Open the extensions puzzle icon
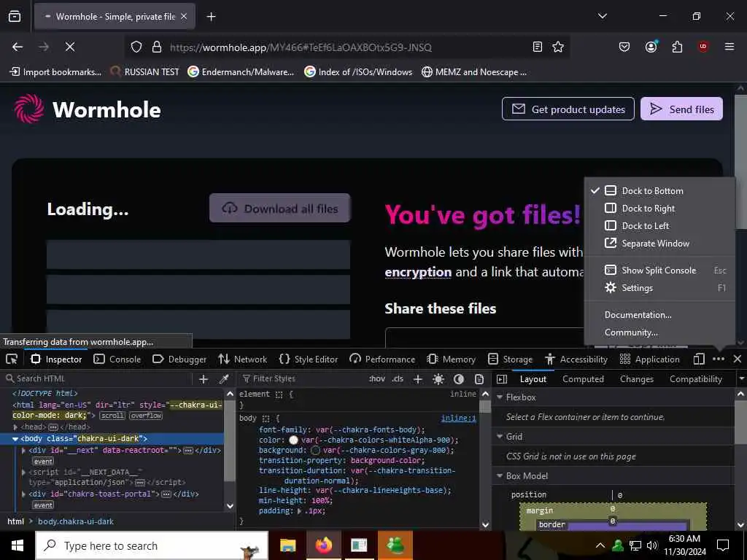 tap(677, 47)
